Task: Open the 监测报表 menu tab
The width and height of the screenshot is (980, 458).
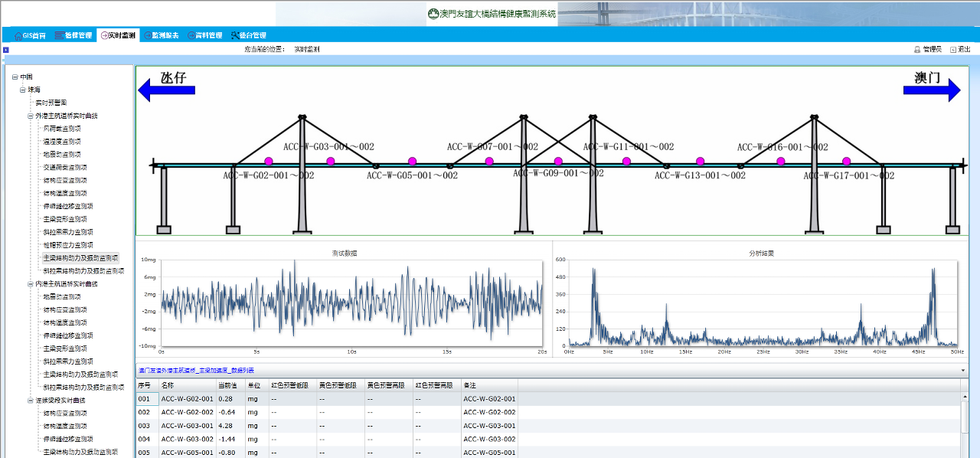Action: [165, 35]
